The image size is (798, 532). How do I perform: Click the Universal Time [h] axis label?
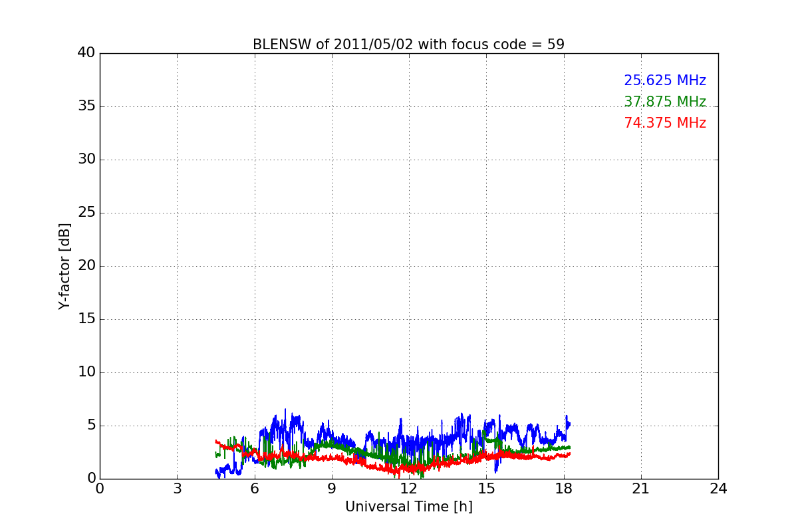[x=408, y=507]
